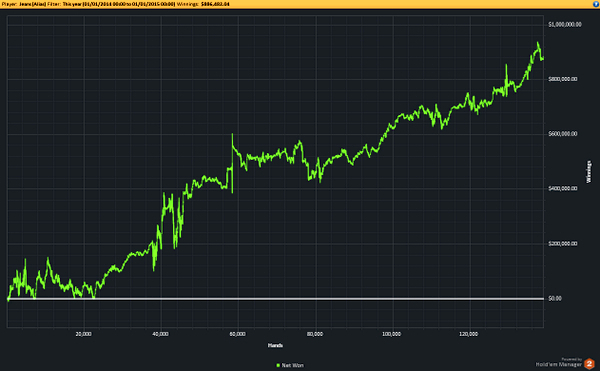Click the orange Hold'em Manager 2 logo
The height and width of the screenshot is (371, 600).
coord(589,363)
